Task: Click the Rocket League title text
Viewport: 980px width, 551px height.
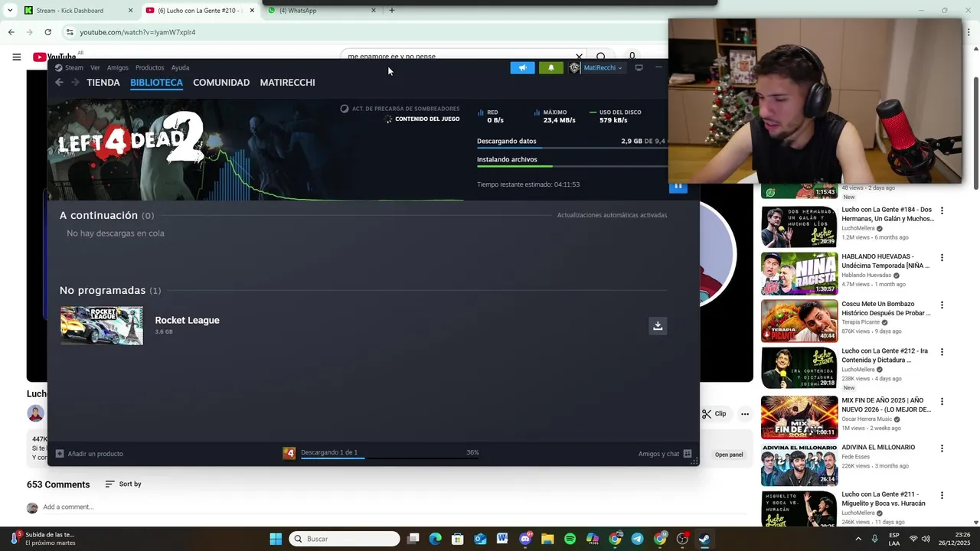Action: coord(187,321)
